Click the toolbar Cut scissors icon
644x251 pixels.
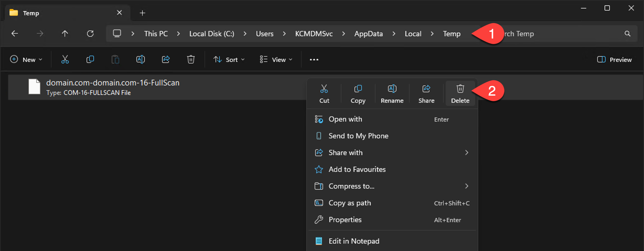click(x=65, y=59)
